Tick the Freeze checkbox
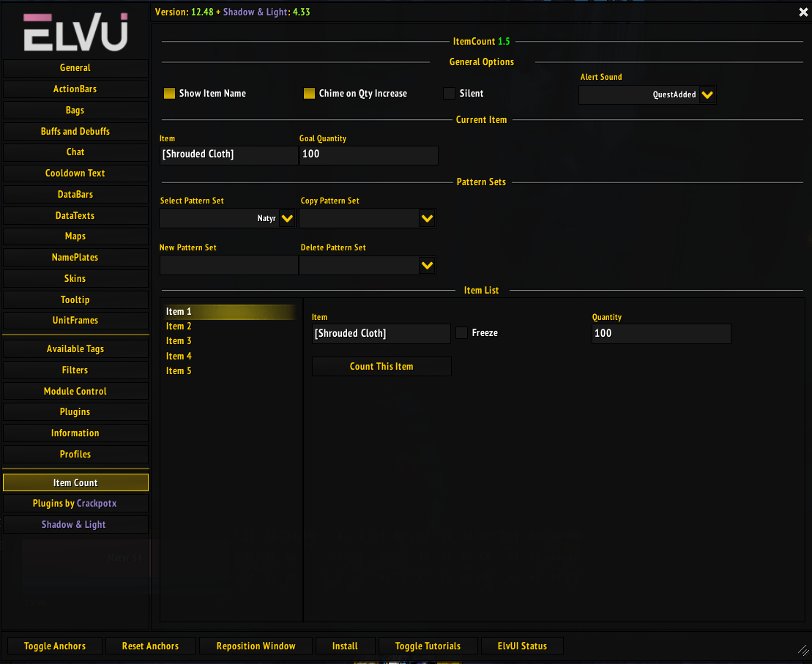Image resolution: width=812 pixels, height=664 pixels. 461,333
